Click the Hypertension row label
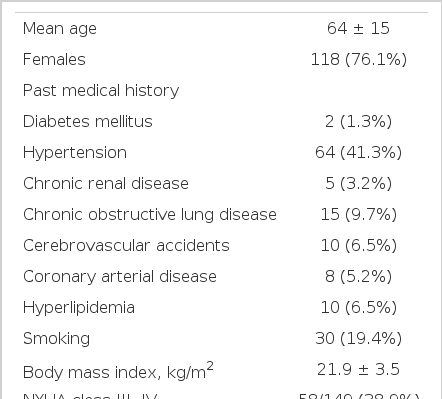Screen dimensions: 442x399 75,153
